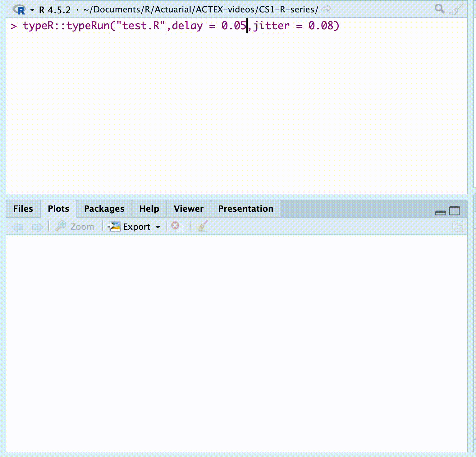
Task: Clear all plots using the broom icon
Action: pyautogui.click(x=203, y=226)
